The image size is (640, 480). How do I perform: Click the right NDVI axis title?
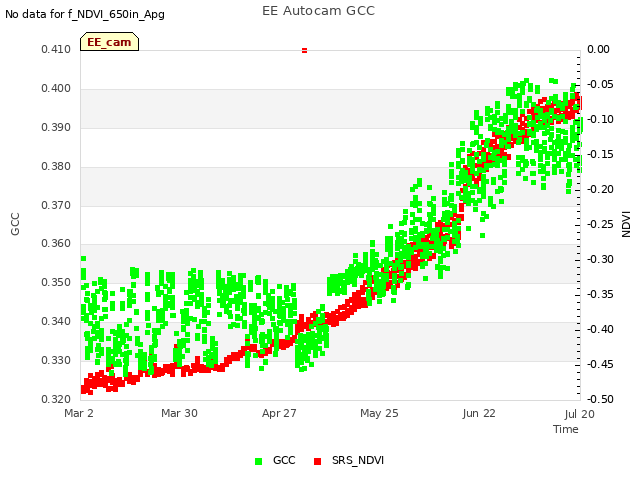pyautogui.click(x=626, y=224)
